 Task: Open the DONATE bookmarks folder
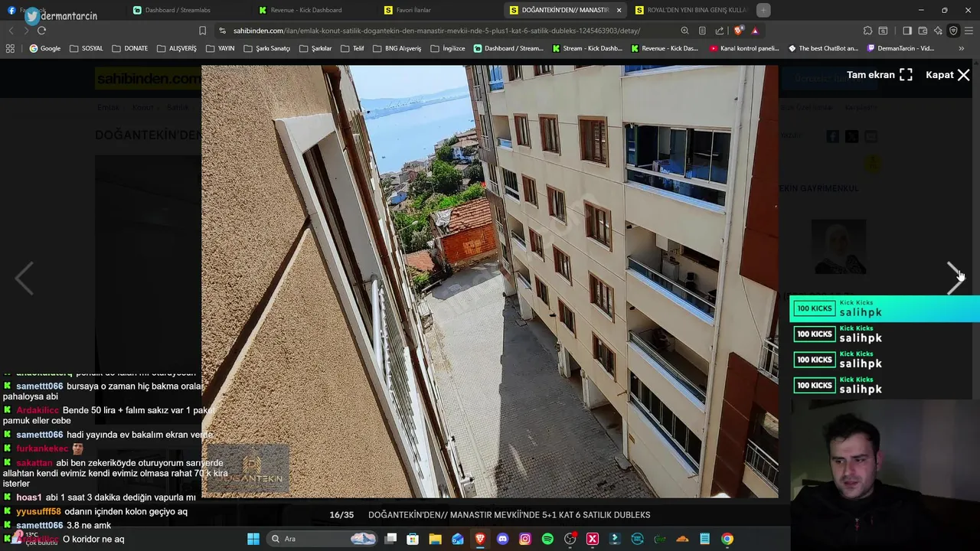tap(129, 48)
